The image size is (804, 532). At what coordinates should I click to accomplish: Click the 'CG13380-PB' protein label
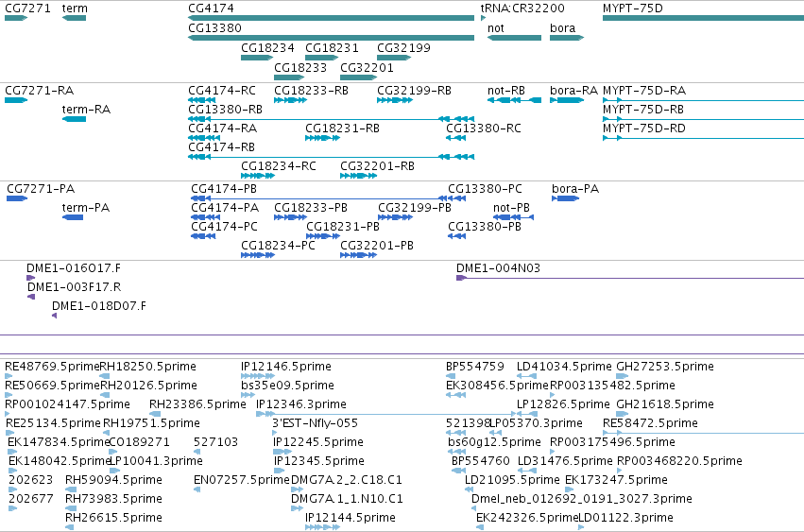point(485,226)
